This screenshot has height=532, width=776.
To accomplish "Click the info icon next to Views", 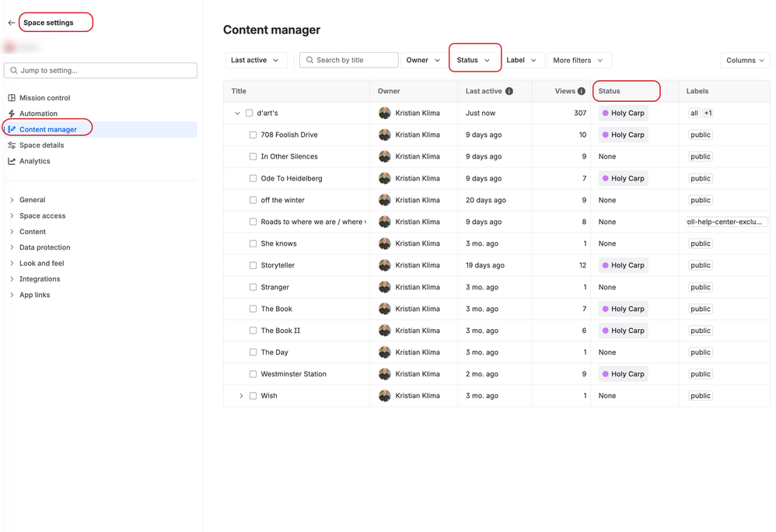I will point(582,91).
